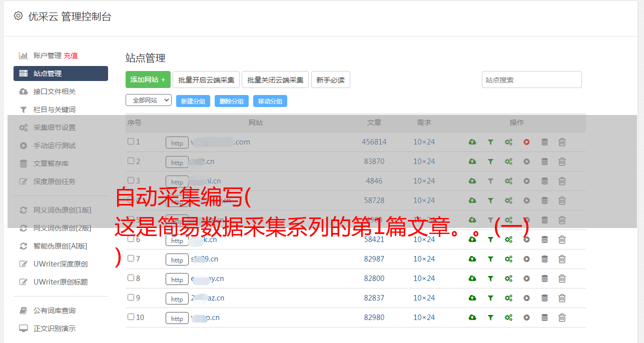Click the 删除分组 button
Screen dimensions: 644x343
pyautogui.click(x=232, y=101)
